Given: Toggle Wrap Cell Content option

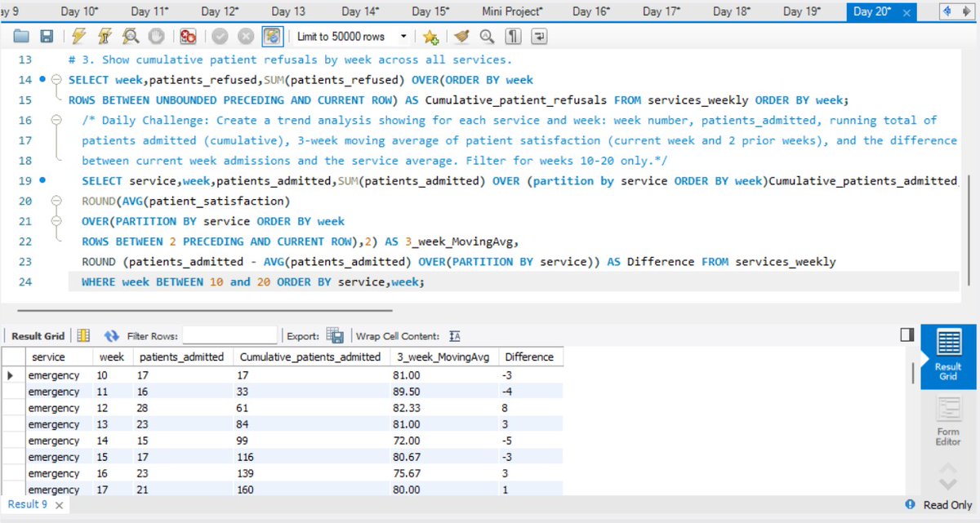Looking at the screenshot, I should tap(455, 335).
